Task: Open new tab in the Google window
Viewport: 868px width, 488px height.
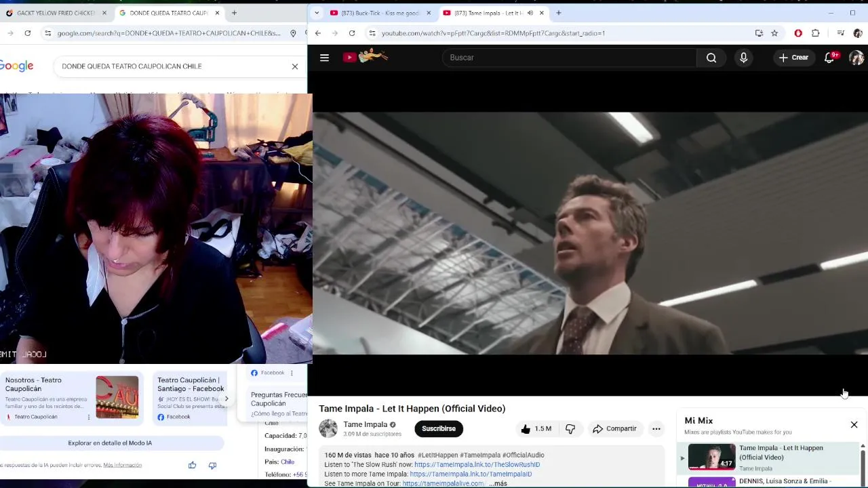Action: [234, 13]
